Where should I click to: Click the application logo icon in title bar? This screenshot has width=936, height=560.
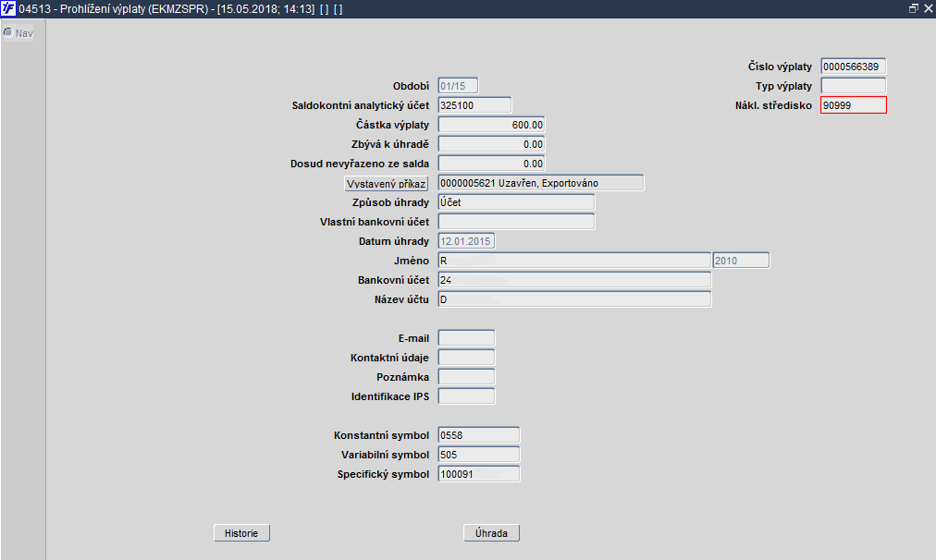click(8, 9)
